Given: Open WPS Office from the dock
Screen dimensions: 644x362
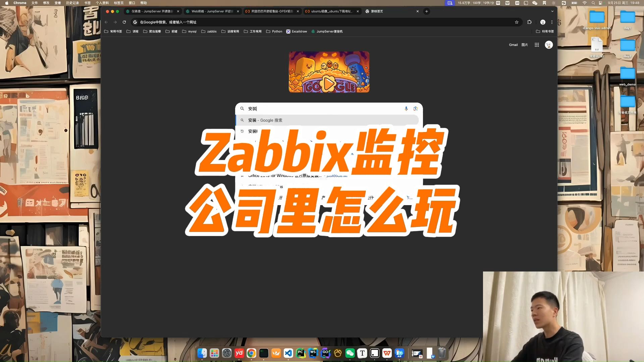Looking at the screenshot, I should (387, 353).
